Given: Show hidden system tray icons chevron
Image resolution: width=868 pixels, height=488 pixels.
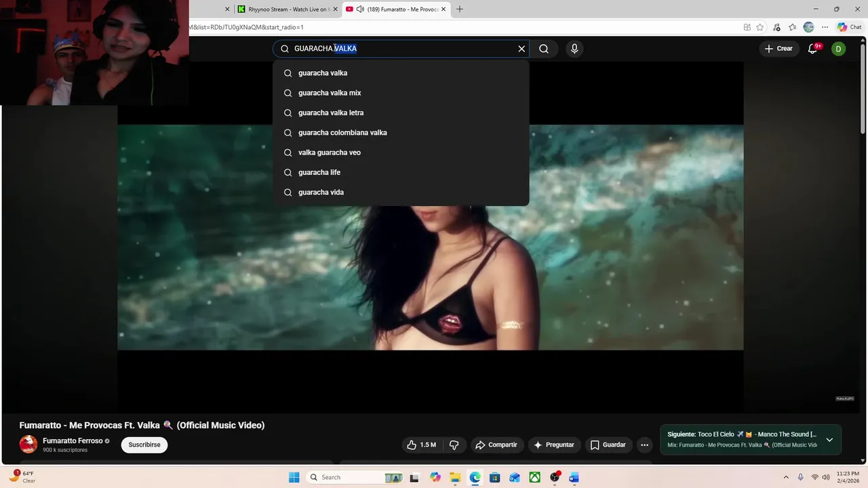Looking at the screenshot, I should [786, 477].
